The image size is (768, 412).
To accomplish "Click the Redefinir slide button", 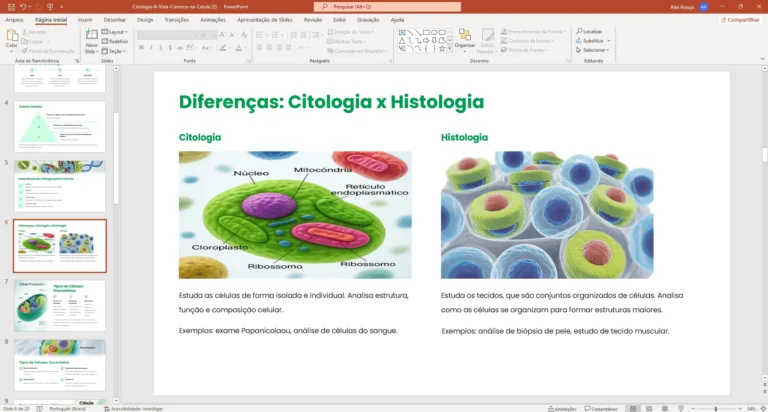I will [x=115, y=41].
